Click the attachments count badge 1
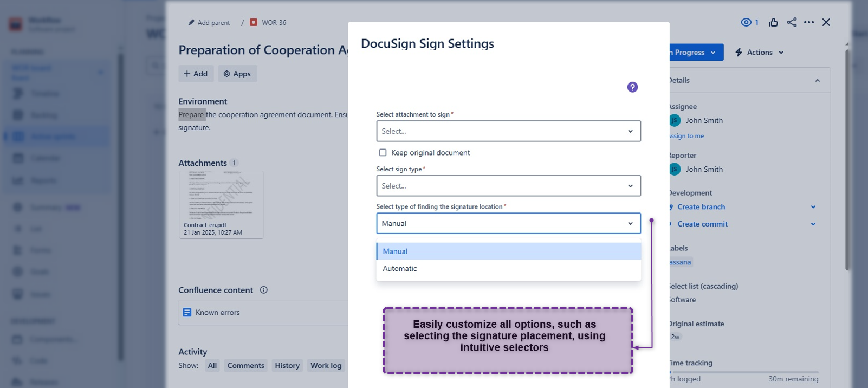868x388 pixels. click(x=234, y=163)
